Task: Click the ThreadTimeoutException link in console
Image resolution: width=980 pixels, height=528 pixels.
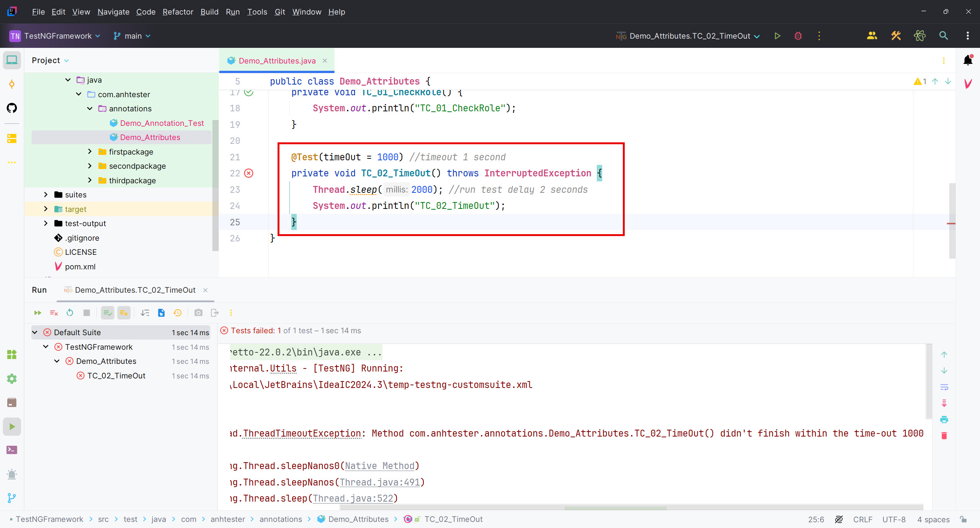Action: tap(302, 433)
